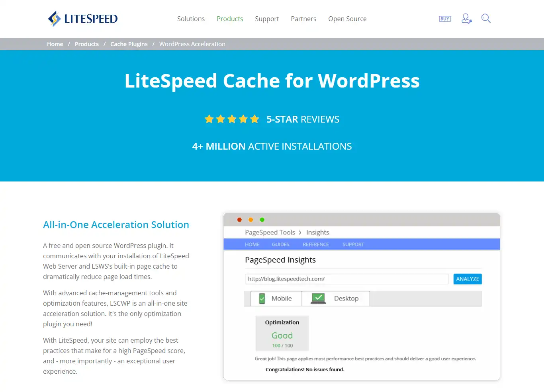This screenshot has width=544, height=392.
Task: Click the PageSpeed Insights screenshot image
Action: point(362,296)
